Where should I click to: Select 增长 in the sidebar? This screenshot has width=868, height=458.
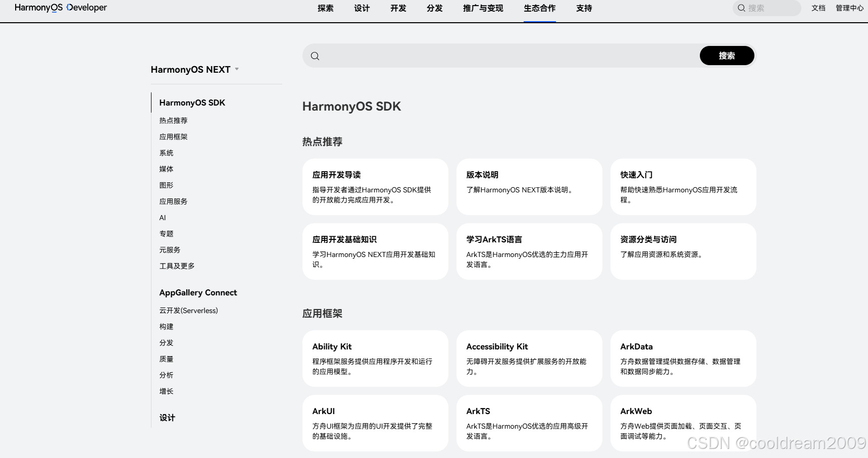[166, 391]
